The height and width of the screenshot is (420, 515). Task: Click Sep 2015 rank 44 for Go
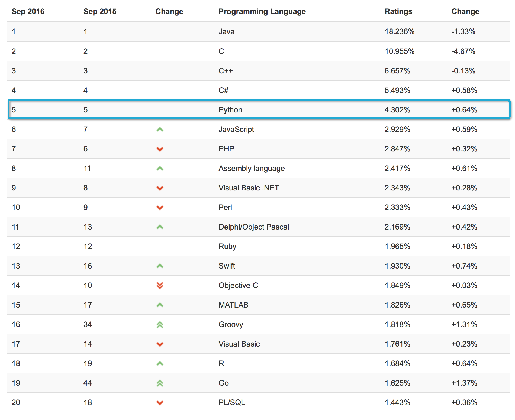pyautogui.click(x=88, y=383)
